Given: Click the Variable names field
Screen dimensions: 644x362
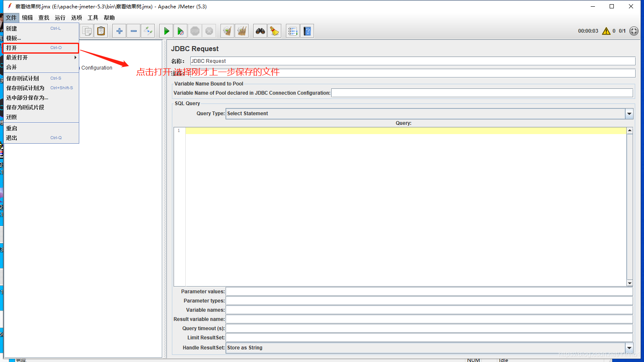Looking at the screenshot, I should coord(429,310).
